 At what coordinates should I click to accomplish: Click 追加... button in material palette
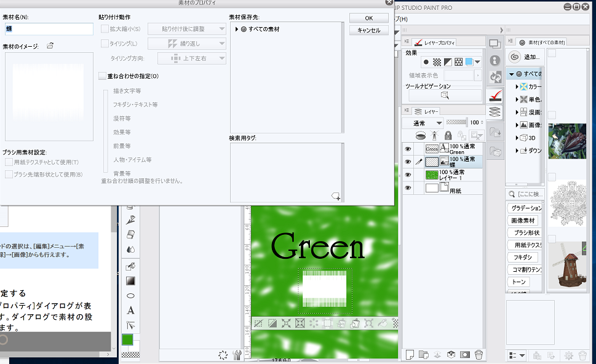(526, 57)
